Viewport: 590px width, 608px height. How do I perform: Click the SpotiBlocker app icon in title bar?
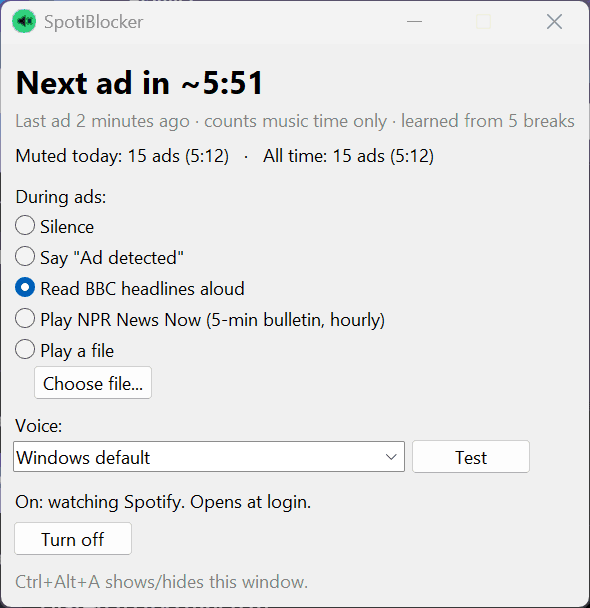pyautogui.click(x=24, y=21)
